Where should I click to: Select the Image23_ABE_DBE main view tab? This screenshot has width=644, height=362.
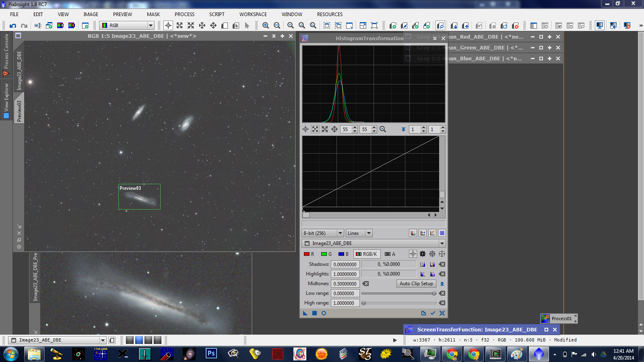[x=19, y=70]
